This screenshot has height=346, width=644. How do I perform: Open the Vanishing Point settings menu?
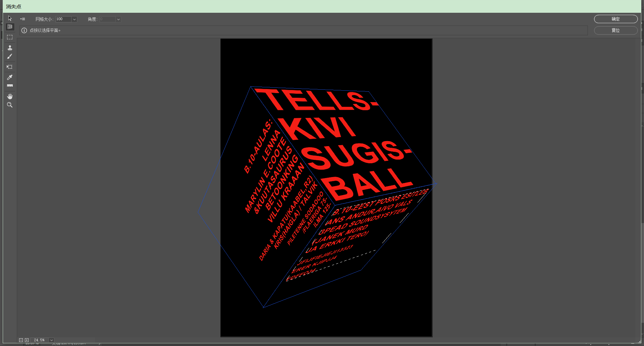pyautogui.click(x=23, y=19)
